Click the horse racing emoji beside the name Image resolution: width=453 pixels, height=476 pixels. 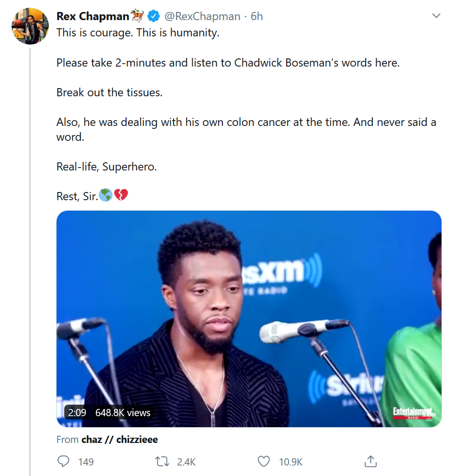[137, 16]
